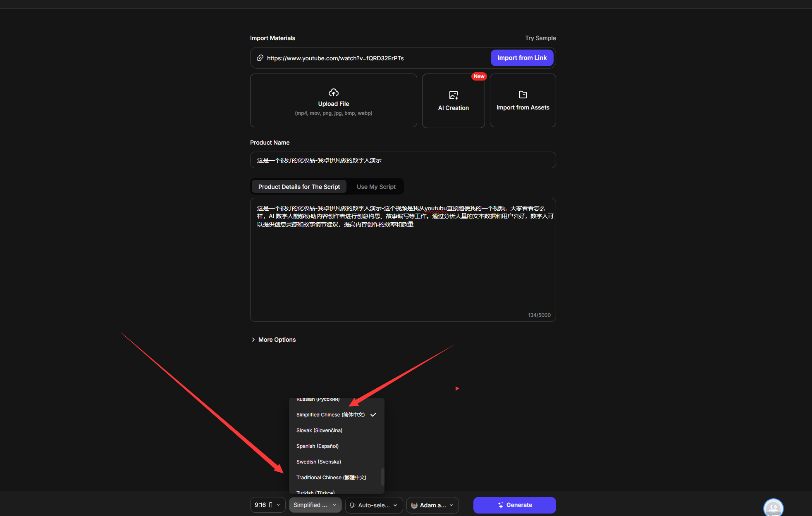Expand the More Options section
The width and height of the screenshot is (812, 516).
point(273,340)
